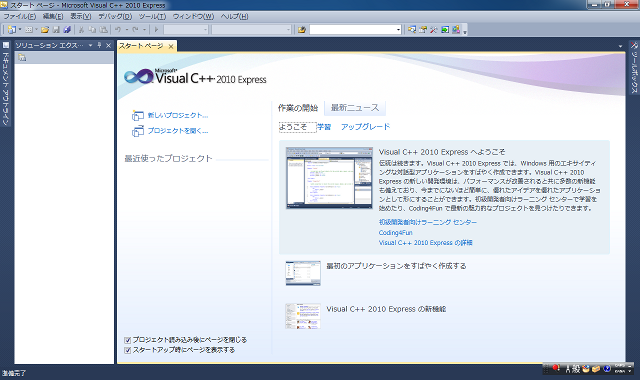640x380 pixels.
Task: Click the IME input mode A icon
Action: pyautogui.click(x=567, y=369)
